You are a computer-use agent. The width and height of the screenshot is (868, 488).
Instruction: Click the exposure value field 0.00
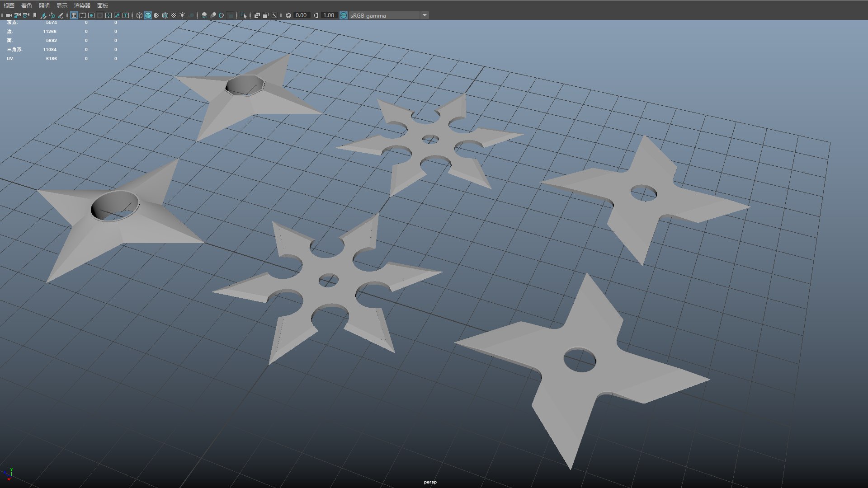301,15
